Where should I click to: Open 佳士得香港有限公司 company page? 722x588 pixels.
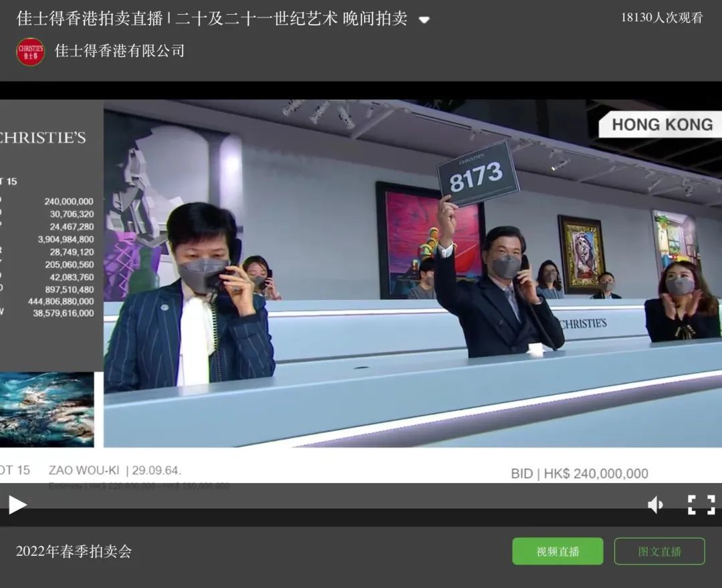(120, 51)
